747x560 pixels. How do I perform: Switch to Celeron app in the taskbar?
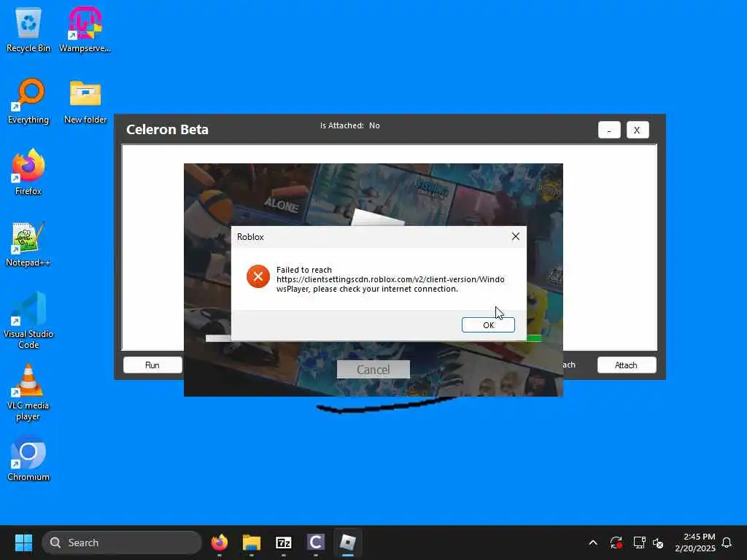(315, 542)
